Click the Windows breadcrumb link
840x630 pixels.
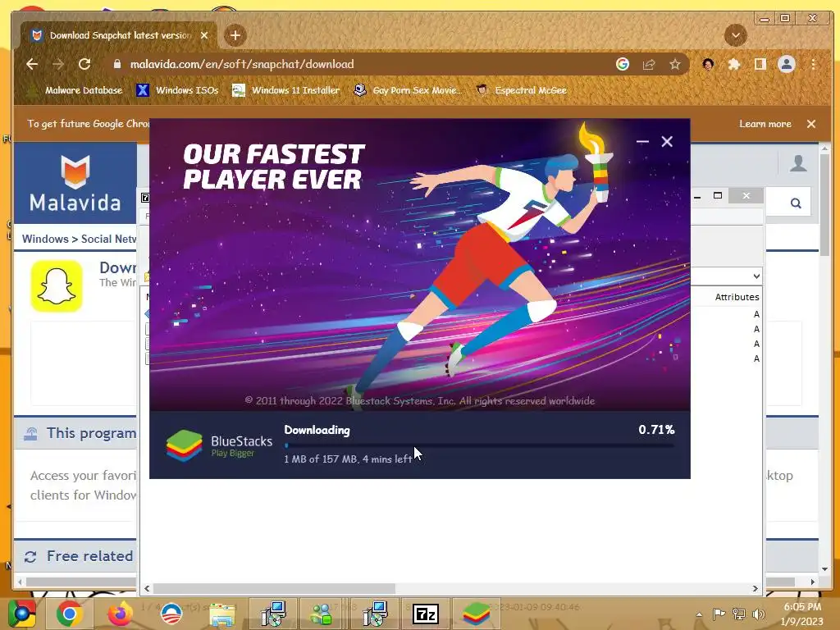coord(45,239)
